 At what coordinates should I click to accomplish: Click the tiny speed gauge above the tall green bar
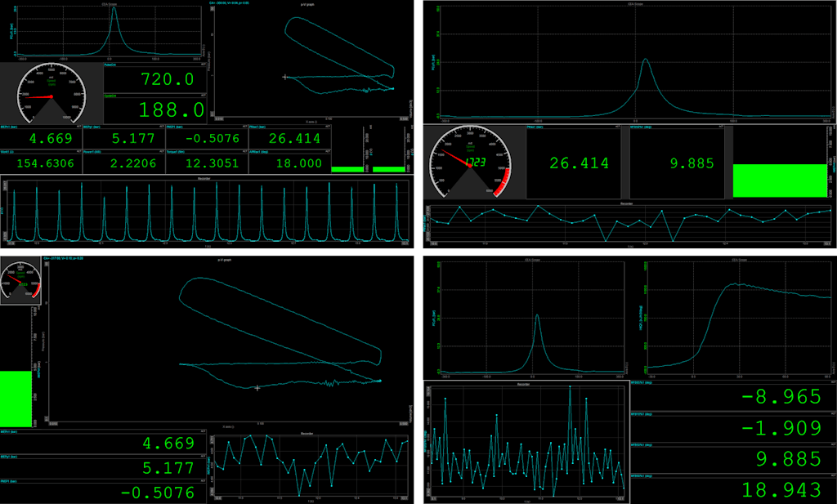20,280
